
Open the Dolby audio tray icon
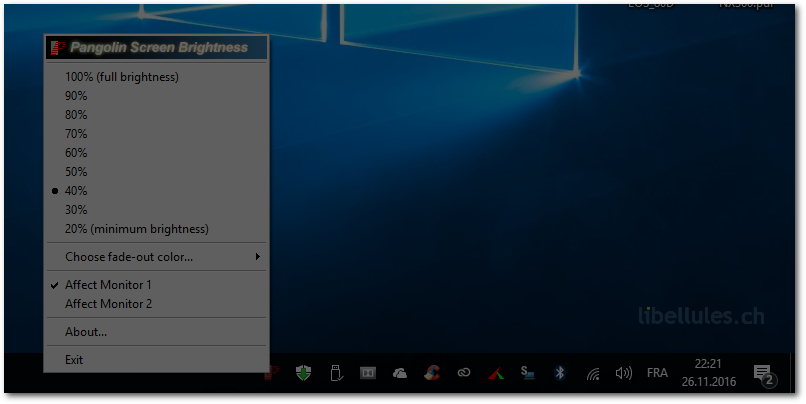368,373
